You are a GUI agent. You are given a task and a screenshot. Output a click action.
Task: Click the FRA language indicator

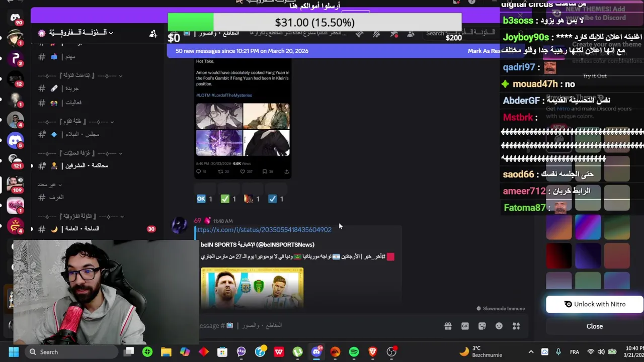coord(574,352)
